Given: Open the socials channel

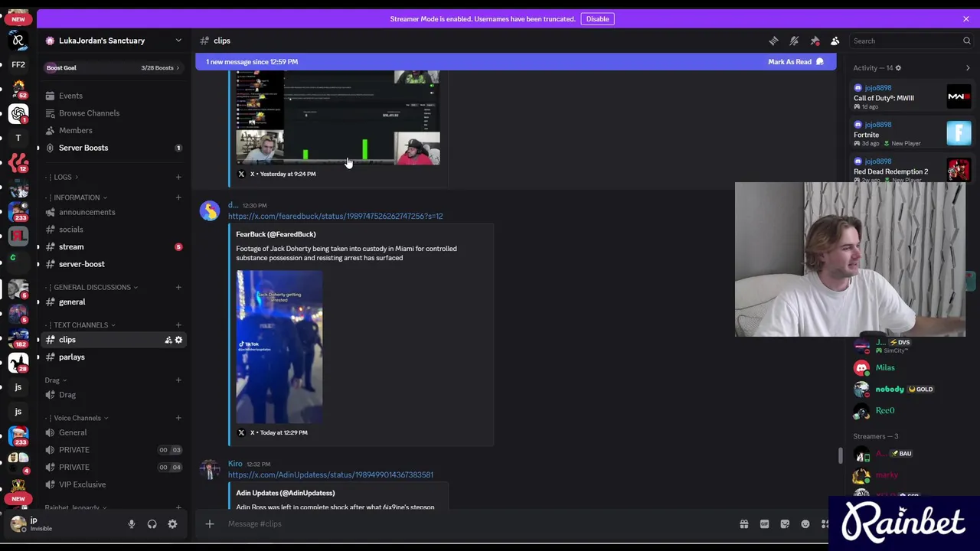Looking at the screenshot, I should point(114,230).
